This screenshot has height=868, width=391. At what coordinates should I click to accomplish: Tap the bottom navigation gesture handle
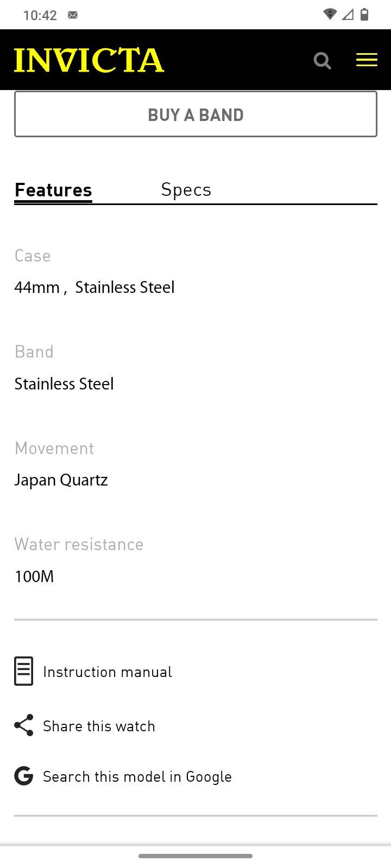[x=195, y=856]
